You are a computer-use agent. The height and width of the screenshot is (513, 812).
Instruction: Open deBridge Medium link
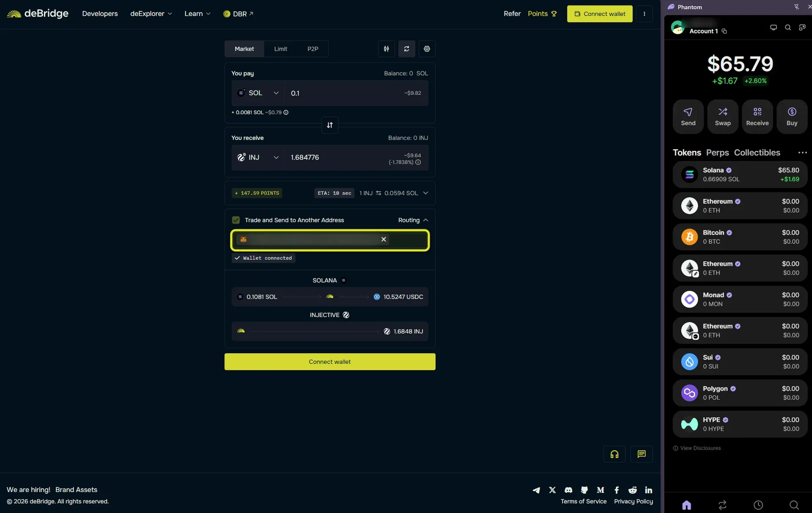pyautogui.click(x=601, y=490)
